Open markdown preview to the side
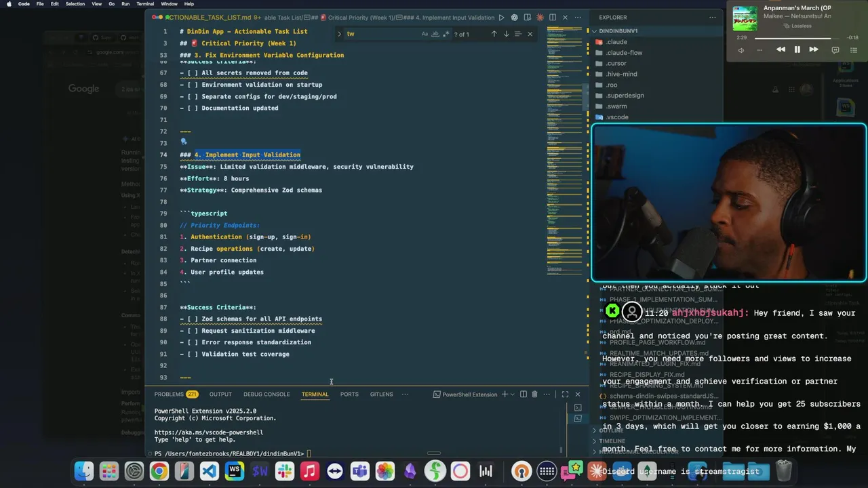Screen dimensions: 868x488 [x=527, y=17]
